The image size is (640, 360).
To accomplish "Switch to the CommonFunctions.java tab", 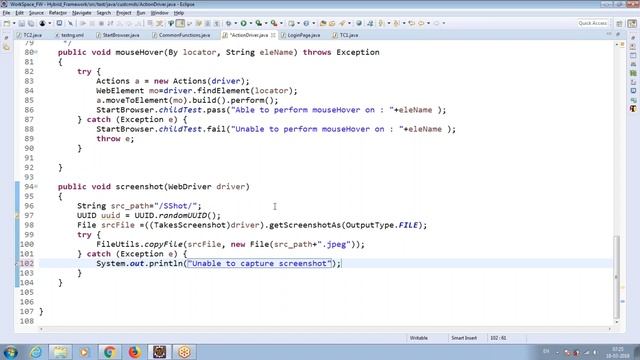I will [x=181, y=35].
